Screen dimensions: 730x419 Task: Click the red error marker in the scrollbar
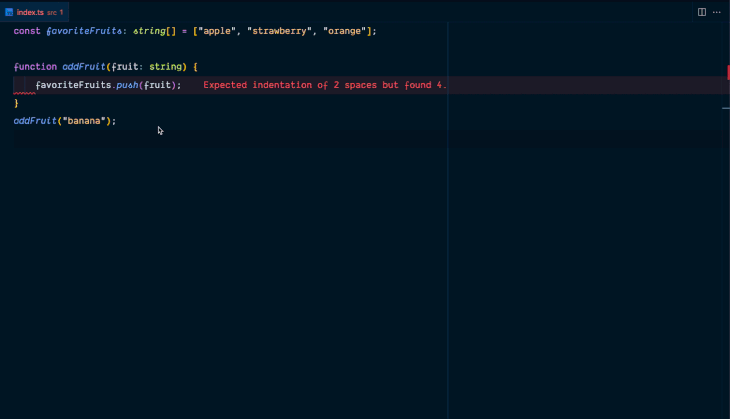pyautogui.click(x=727, y=72)
